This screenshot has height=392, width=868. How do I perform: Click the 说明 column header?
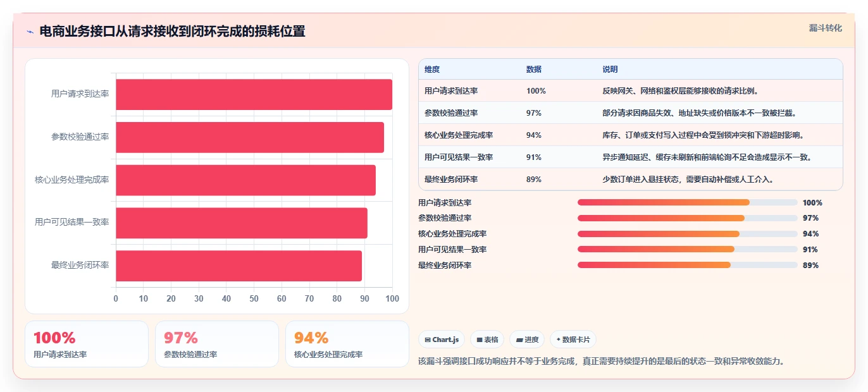point(610,70)
